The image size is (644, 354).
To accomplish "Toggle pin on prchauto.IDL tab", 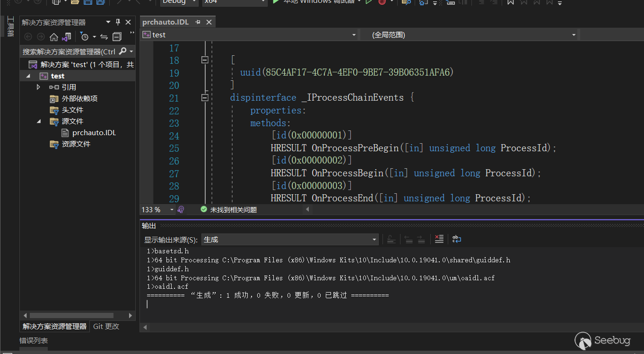I will [198, 22].
